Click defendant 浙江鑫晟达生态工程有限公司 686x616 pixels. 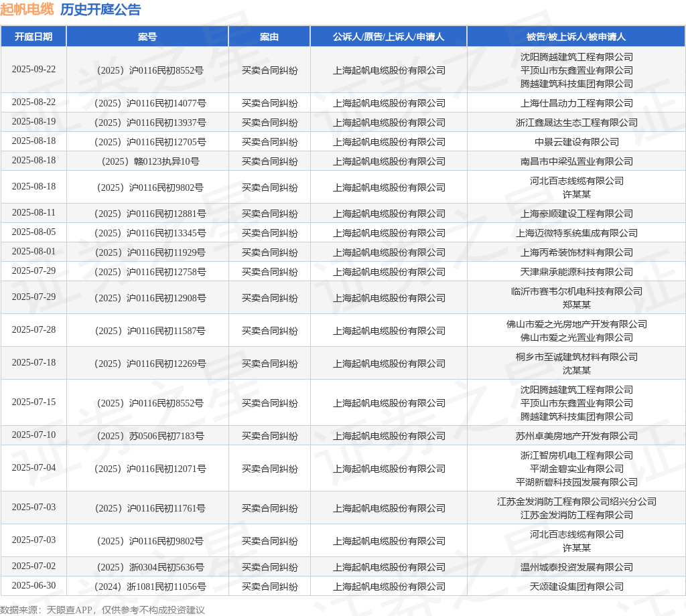[x=576, y=123]
